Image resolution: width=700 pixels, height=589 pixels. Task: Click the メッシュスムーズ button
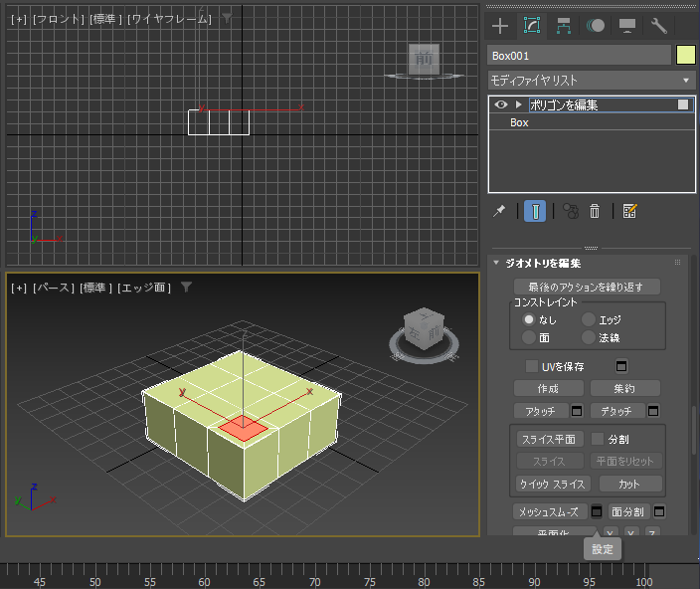(550, 511)
